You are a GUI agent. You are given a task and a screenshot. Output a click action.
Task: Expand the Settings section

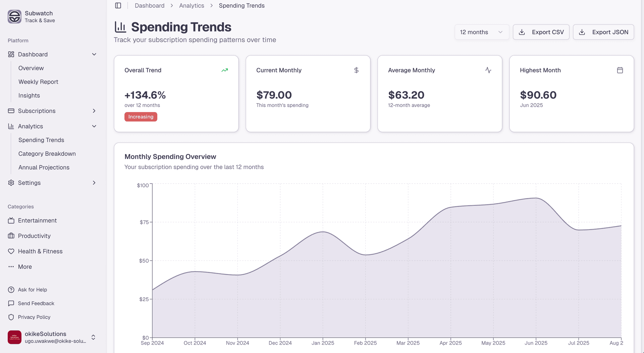point(94,183)
